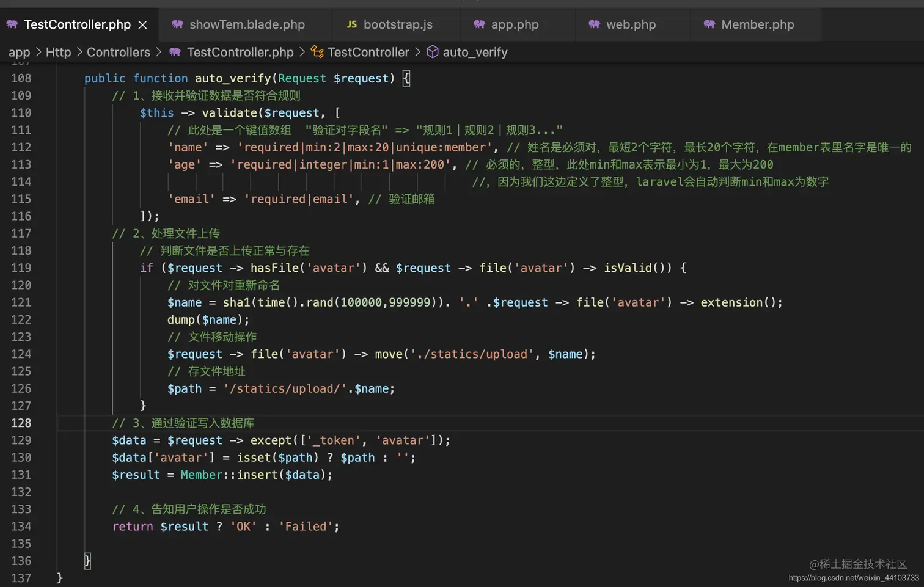This screenshot has height=587, width=924.
Task: Click class symbol icon before TestController breadcrumb
Action: (317, 52)
